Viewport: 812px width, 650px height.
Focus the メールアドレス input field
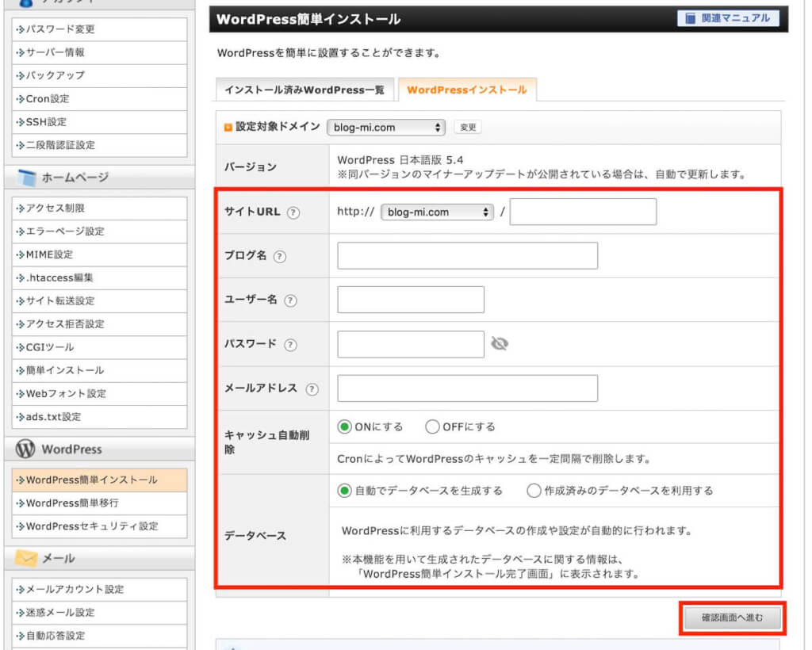pyautogui.click(x=467, y=388)
